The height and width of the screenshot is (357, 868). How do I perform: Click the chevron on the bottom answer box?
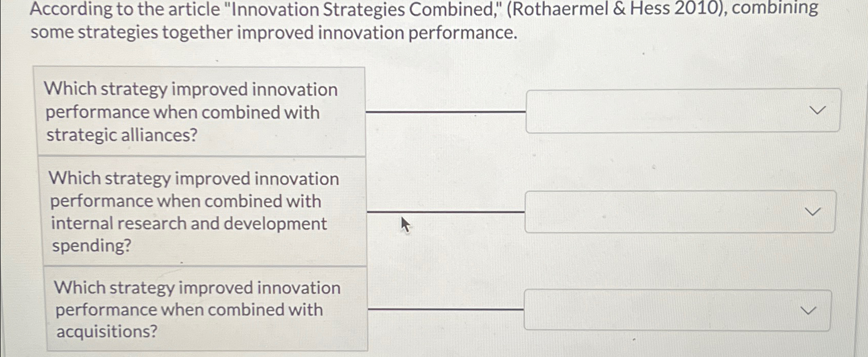coord(808,310)
